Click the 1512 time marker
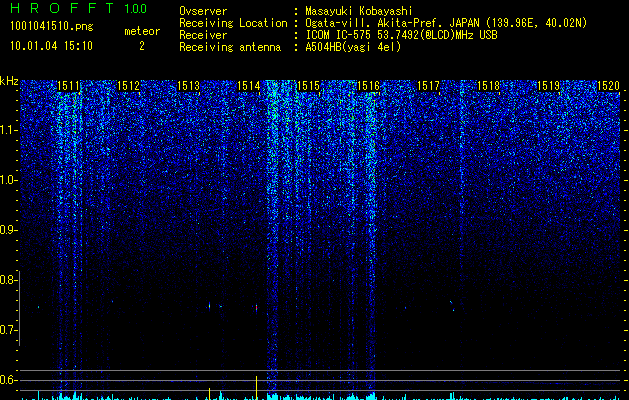Image resolution: width=629 pixels, height=400 pixels. click(128, 86)
